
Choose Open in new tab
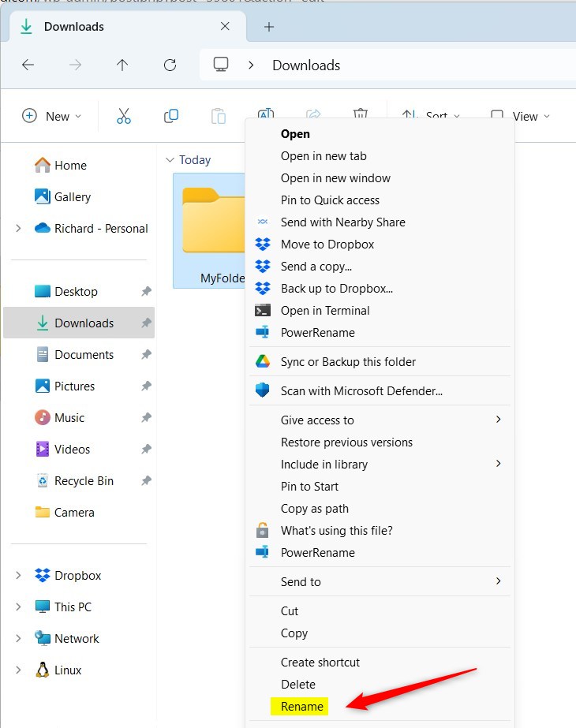coord(324,156)
